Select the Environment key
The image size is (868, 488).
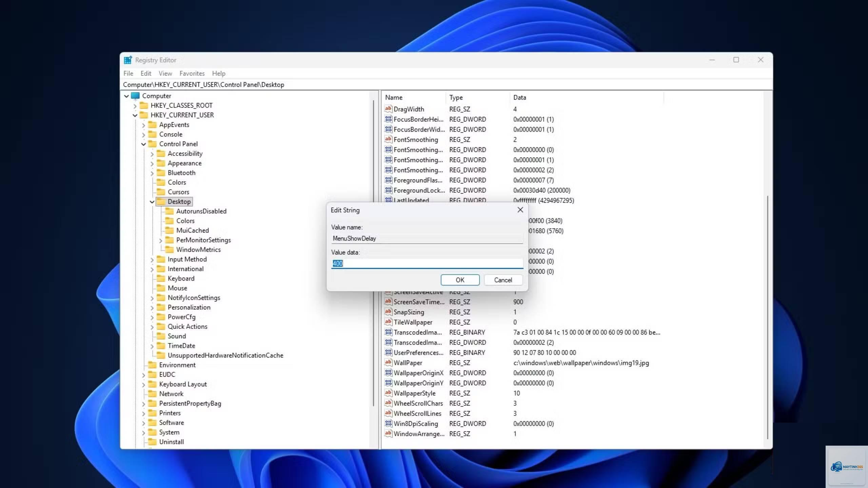[x=177, y=365]
